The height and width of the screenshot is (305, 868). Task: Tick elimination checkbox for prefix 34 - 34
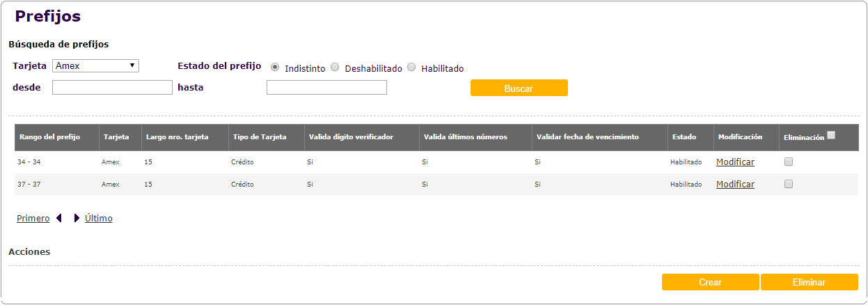(x=789, y=162)
